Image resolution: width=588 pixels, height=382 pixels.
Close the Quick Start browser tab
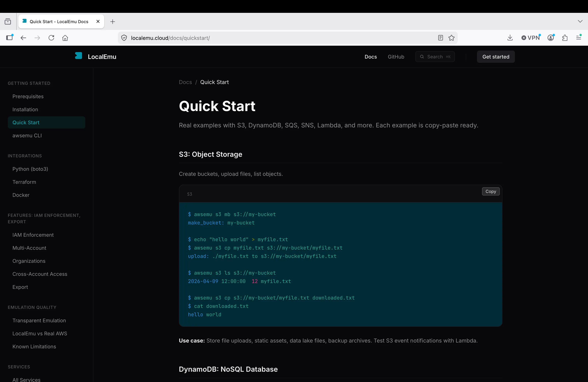click(98, 22)
